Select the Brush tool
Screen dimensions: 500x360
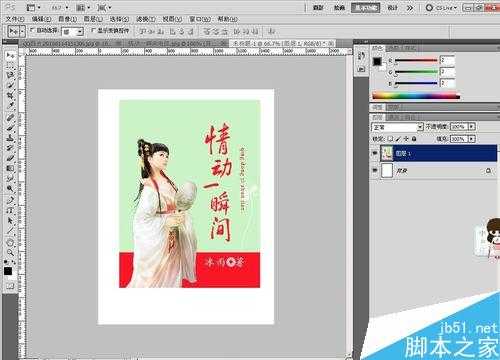click(x=10, y=128)
